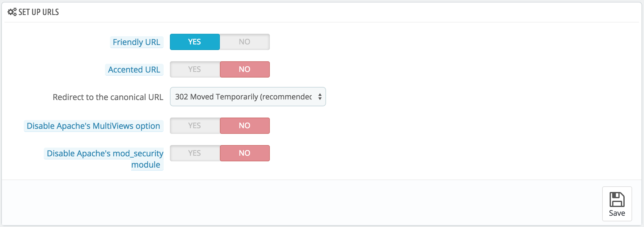
Task: Click the Redirect to the canonical URL label
Action: pos(108,97)
